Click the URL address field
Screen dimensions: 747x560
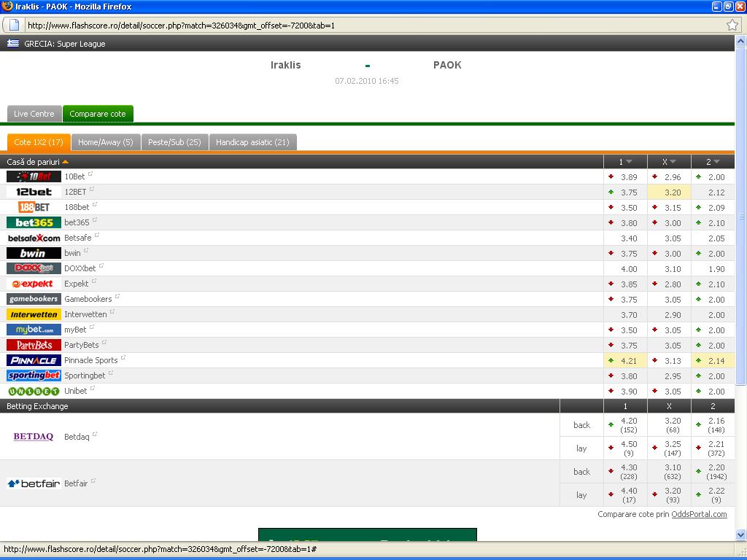(x=374, y=26)
